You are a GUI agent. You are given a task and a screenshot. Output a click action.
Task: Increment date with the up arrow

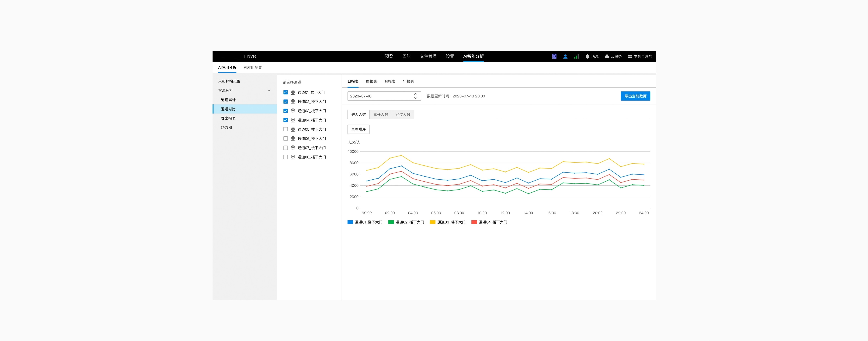pos(415,94)
